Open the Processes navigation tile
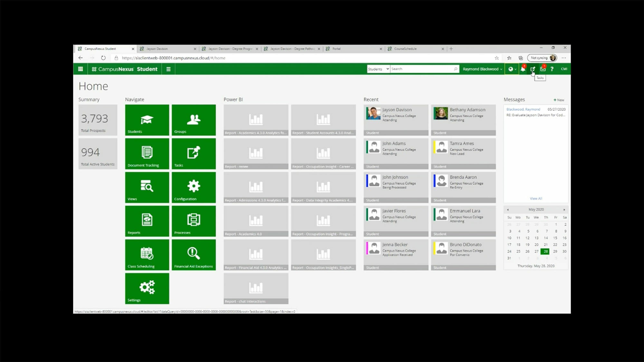 (x=194, y=221)
